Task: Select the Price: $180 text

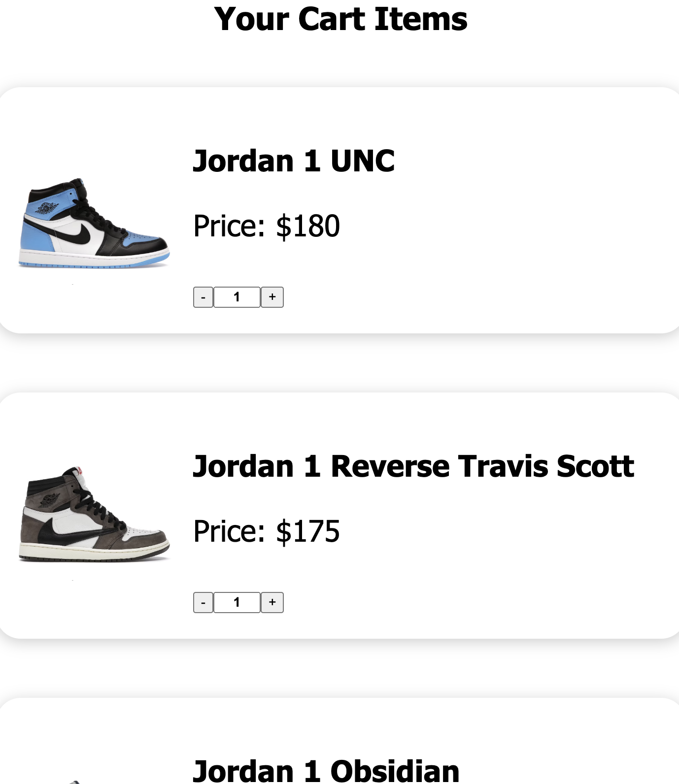Action: click(x=267, y=226)
